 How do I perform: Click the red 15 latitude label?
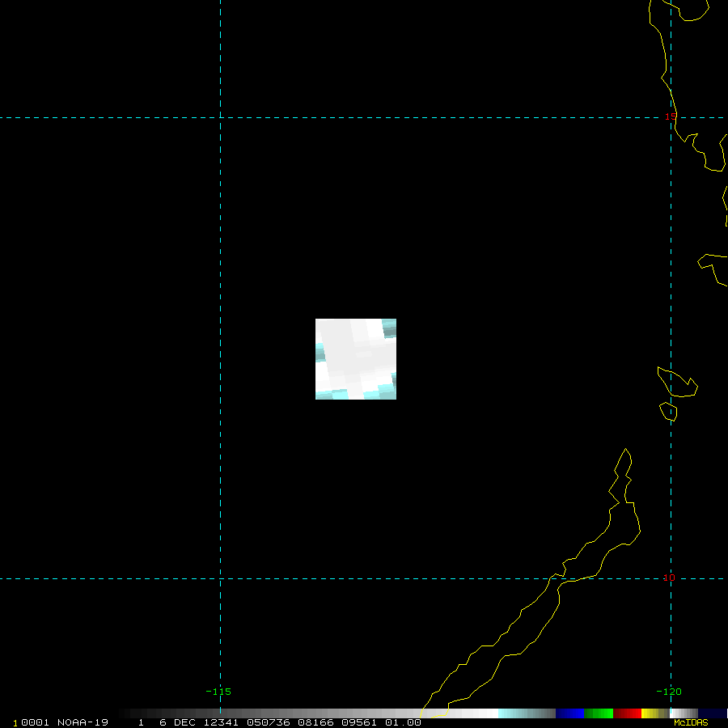coord(670,116)
